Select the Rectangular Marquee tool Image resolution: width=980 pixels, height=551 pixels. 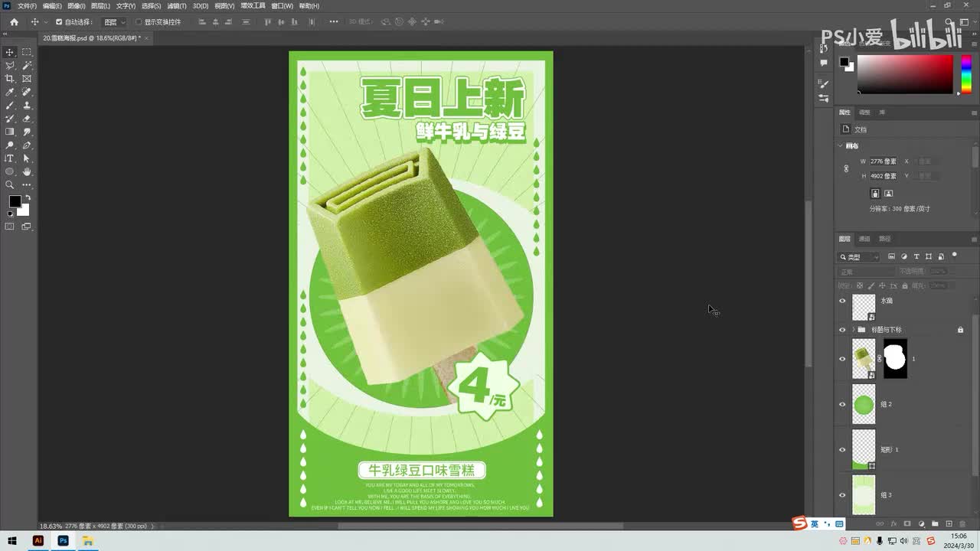(27, 52)
